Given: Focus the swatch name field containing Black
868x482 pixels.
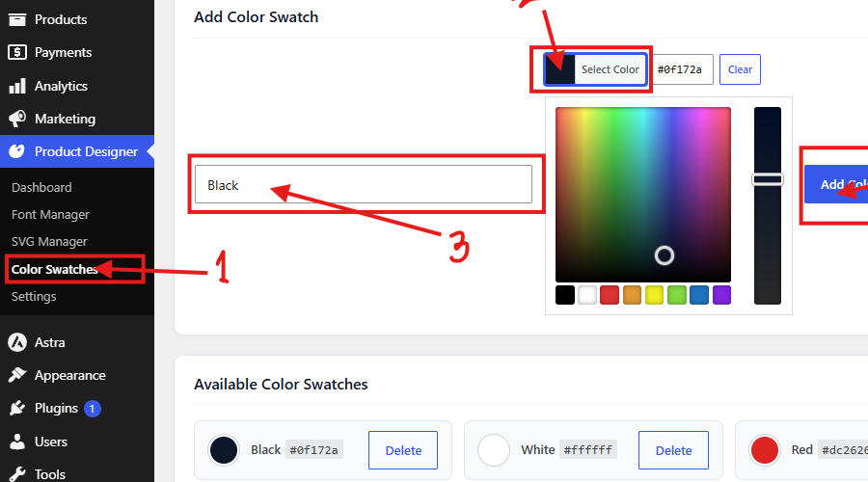Looking at the screenshot, I should pyautogui.click(x=364, y=184).
